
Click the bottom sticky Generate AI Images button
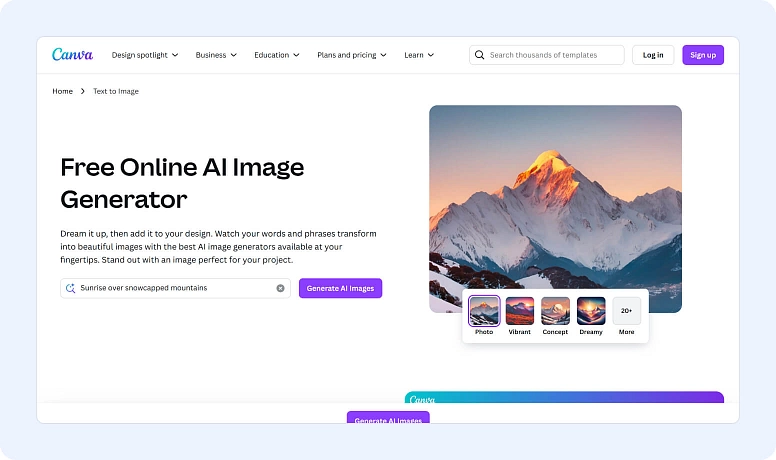[388, 417]
